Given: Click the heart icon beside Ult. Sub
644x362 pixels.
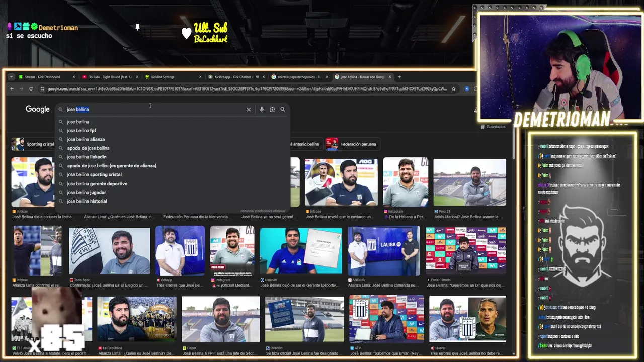Looking at the screenshot, I should (187, 33).
